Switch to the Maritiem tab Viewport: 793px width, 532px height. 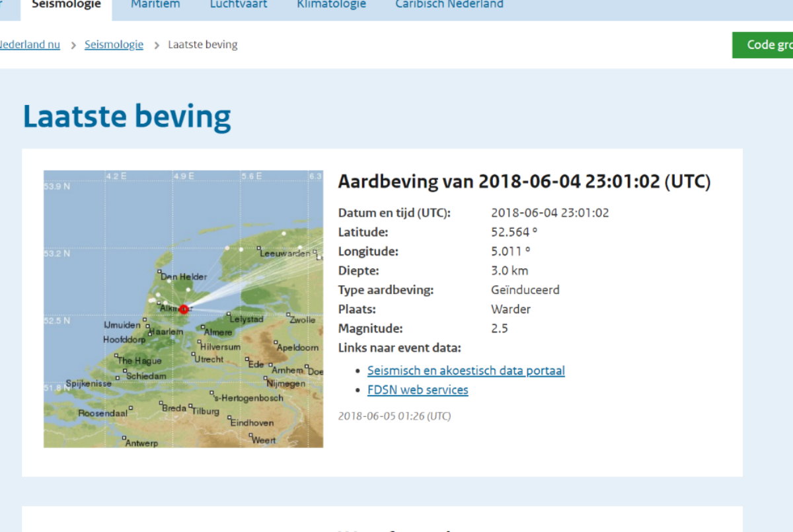coord(155,5)
